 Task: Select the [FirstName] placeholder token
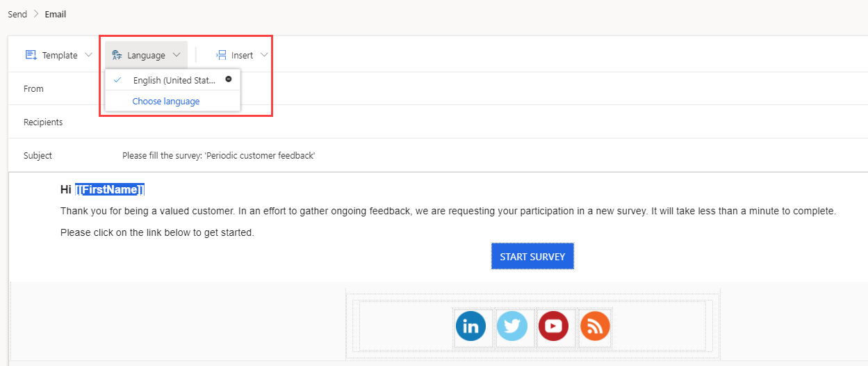coord(110,189)
